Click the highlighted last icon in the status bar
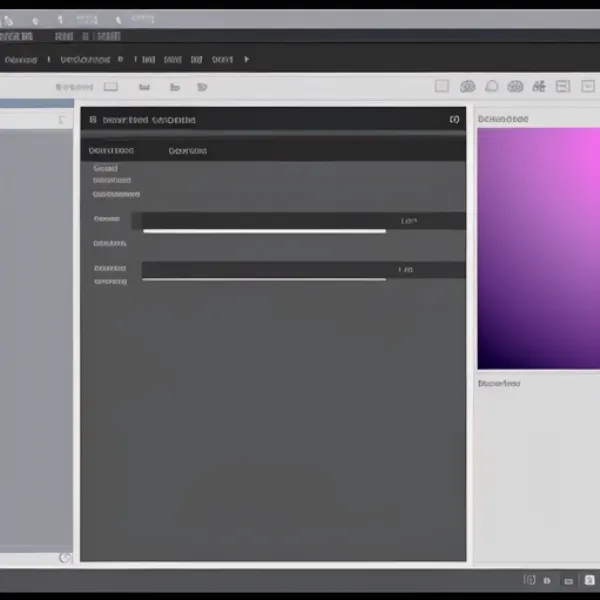 tap(591, 580)
